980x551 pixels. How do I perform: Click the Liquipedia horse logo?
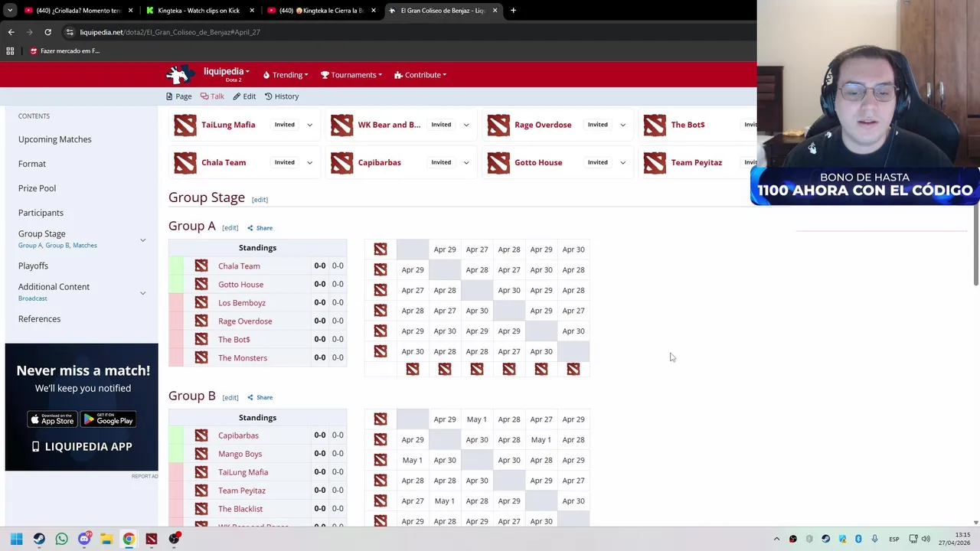(x=180, y=74)
